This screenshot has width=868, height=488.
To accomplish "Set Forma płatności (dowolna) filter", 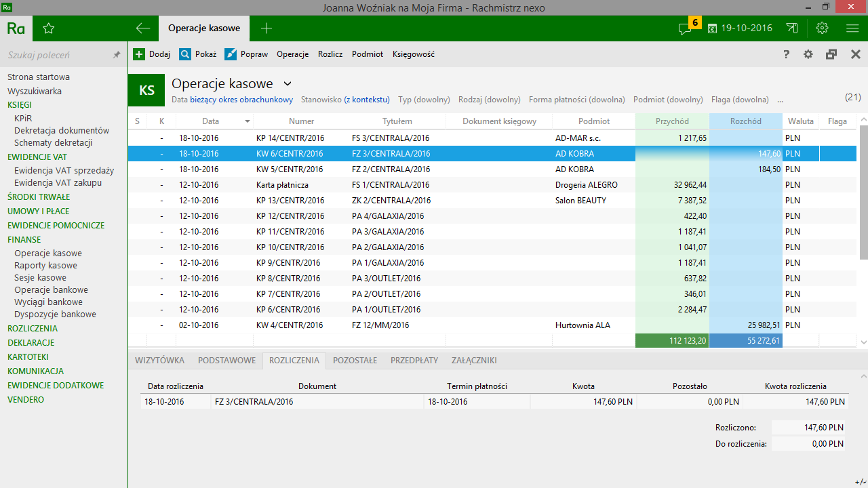I will point(577,100).
